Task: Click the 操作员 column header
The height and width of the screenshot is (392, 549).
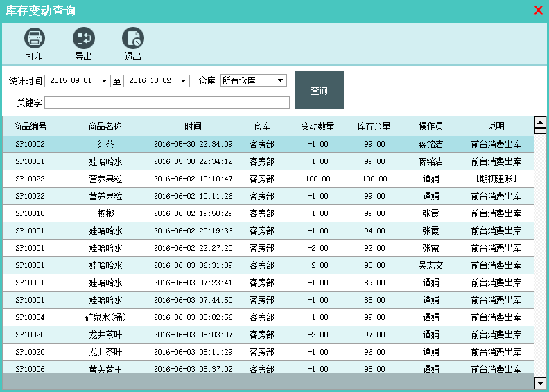Action: point(430,126)
